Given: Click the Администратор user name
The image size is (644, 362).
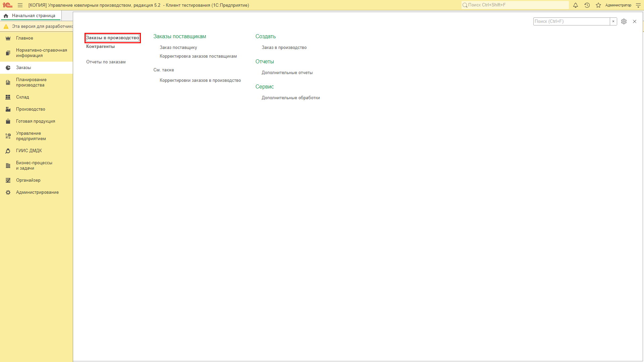Looking at the screenshot, I should (x=618, y=5).
